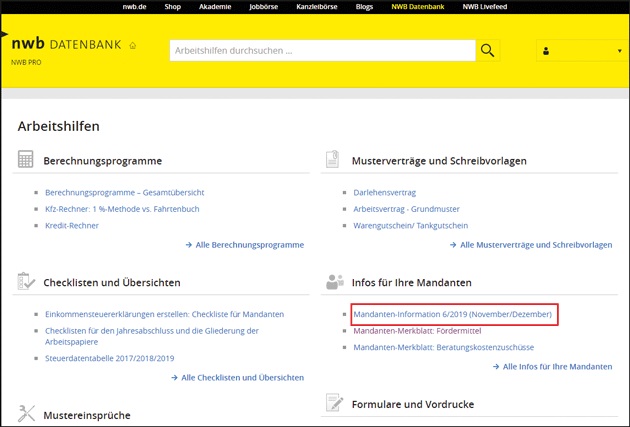Switch to NWB Livefeed in top navigation
Screen dimensions: 630x427
click(x=486, y=6)
